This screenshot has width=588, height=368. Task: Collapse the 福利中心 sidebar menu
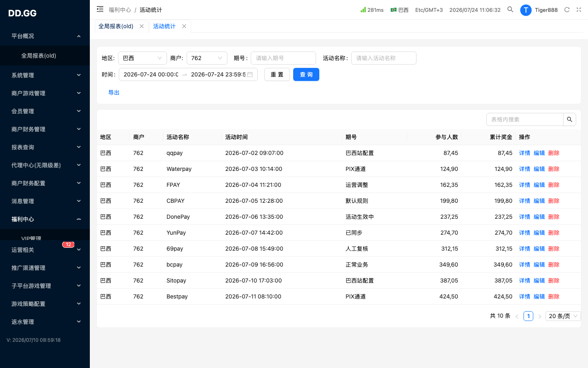(45, 219)
